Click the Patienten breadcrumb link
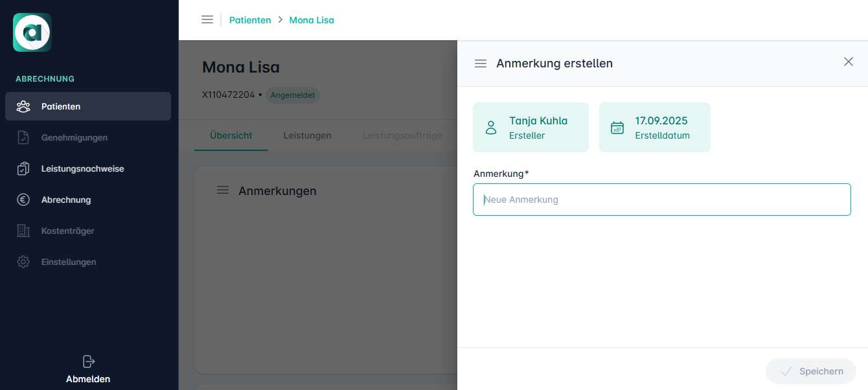This screenshot has height=390, width=868. click(250, 19)
